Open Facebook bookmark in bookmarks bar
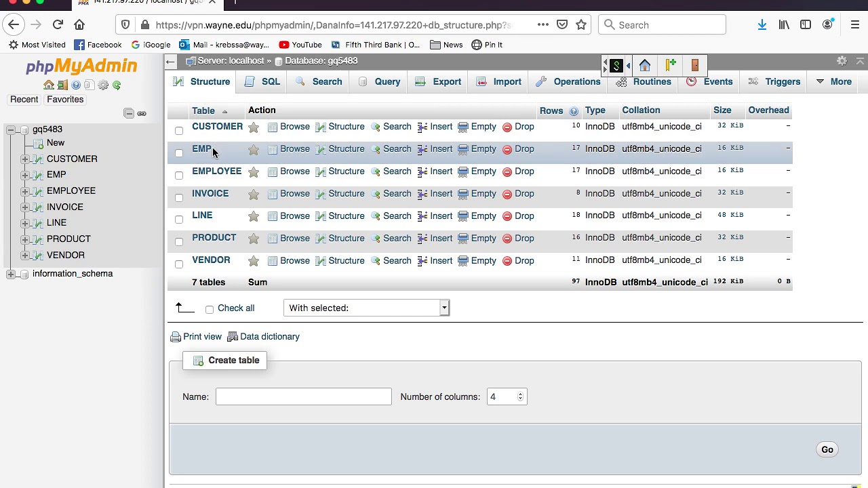868x488 pixels. click(x=98, y=45)
